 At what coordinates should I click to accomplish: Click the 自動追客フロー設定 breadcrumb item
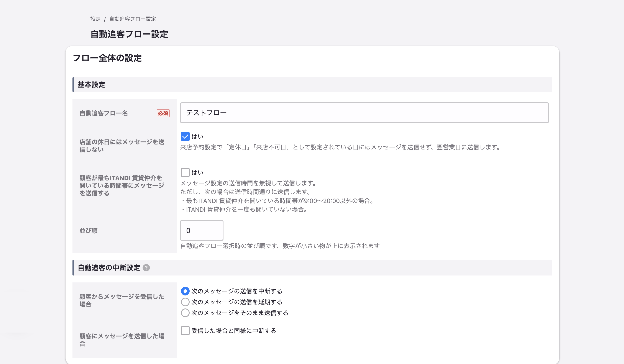coord(133,19)
